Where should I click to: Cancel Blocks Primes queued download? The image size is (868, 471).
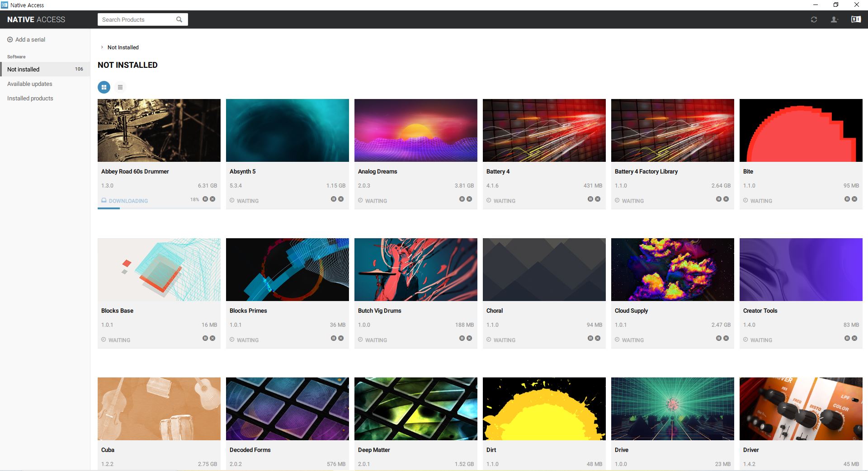341,338
